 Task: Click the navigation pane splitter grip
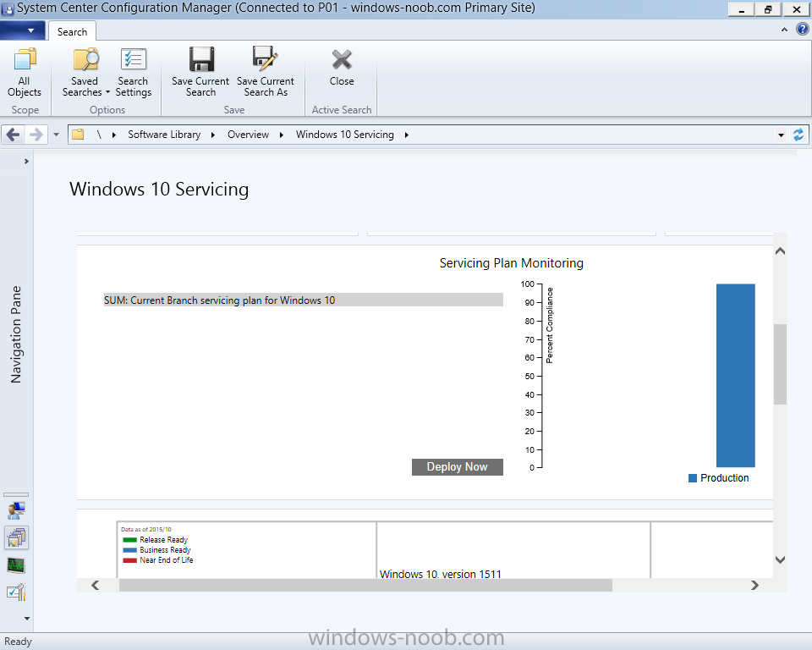pos(16,494)
